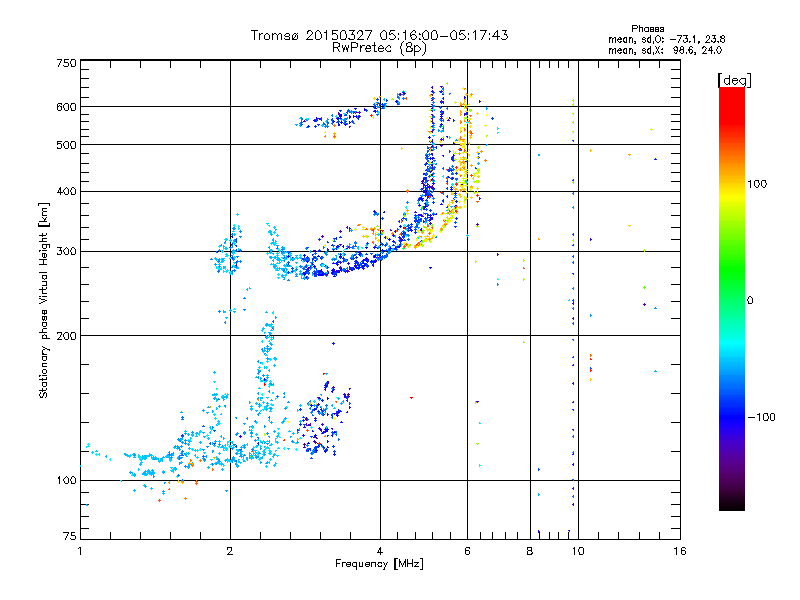The image size is (800, 600).
Task: Click the '1' frequency axis tick label
Action: pyautogui.click(x=80, y=551)
